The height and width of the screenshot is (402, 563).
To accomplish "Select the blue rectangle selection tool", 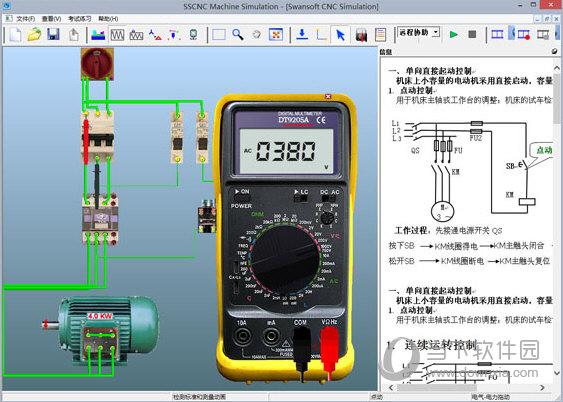I will 219,35.
